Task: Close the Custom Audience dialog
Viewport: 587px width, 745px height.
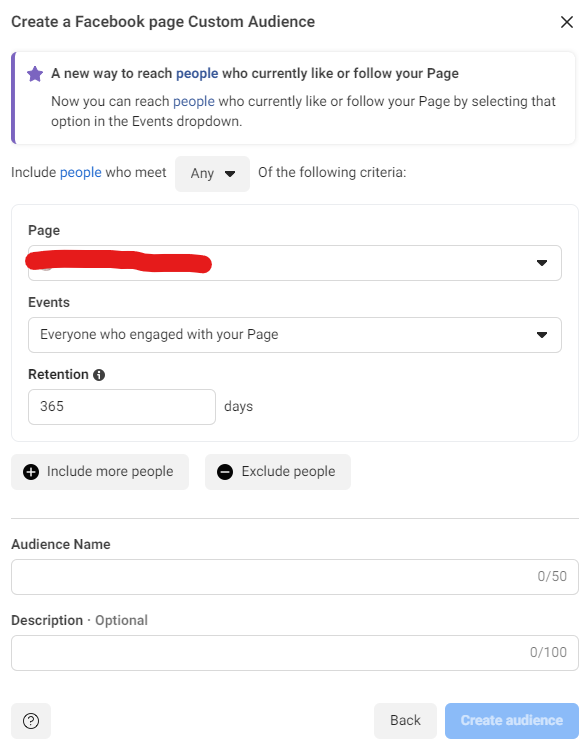Action: (566, 22)
